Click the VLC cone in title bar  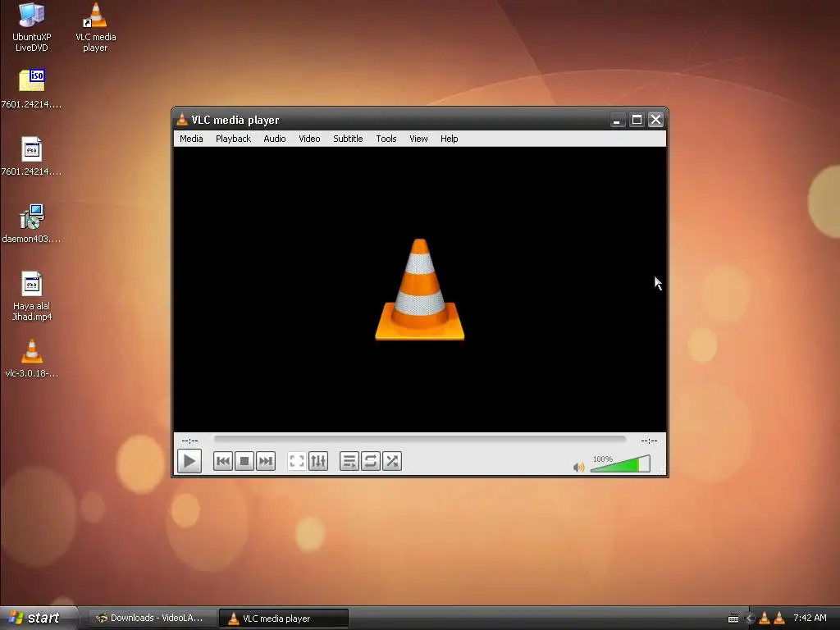click(x=182, y=120)
